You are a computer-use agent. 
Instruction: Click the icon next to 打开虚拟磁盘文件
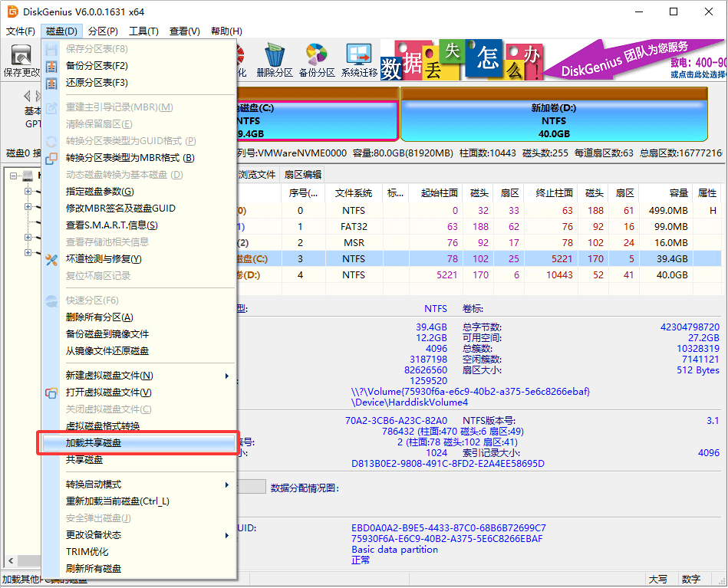[x=51, y=393]
